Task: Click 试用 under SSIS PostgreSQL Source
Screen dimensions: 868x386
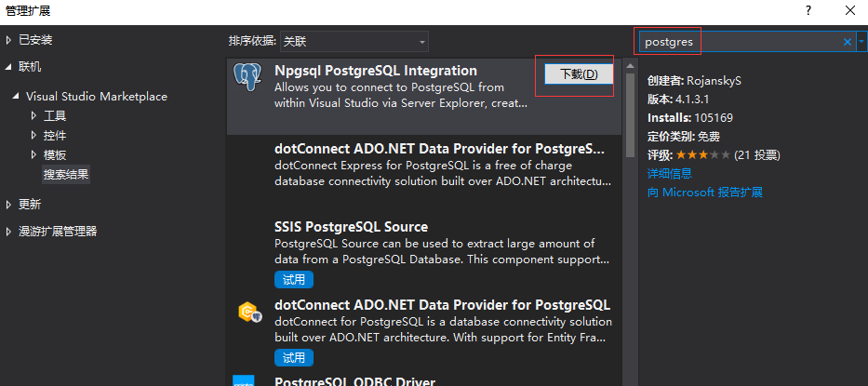Action: point(294,280)
